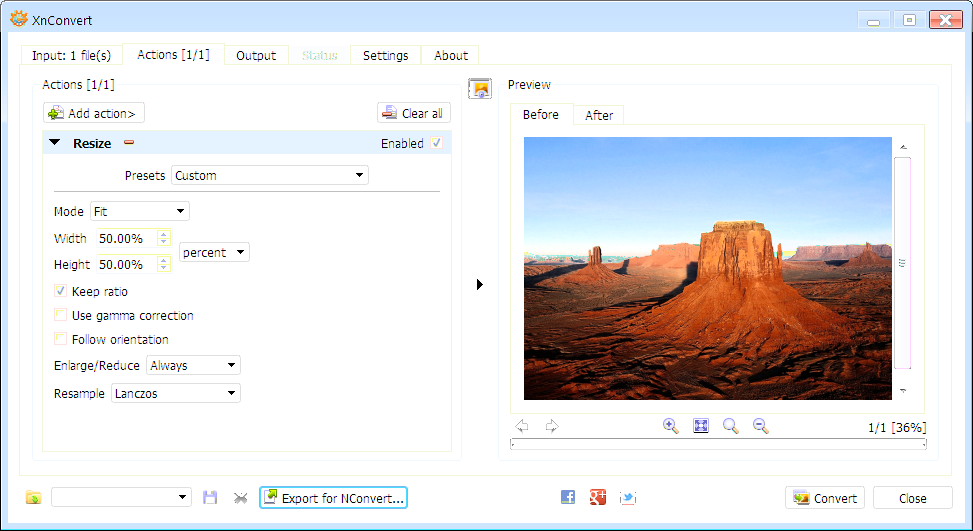Enable Use gamma correction
Viewport: 973px width, 531px height.
(60, 315)
